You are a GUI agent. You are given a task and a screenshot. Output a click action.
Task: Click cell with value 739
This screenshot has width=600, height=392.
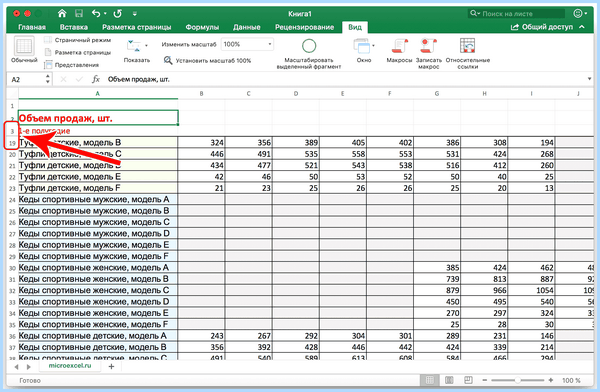point(437,279)
